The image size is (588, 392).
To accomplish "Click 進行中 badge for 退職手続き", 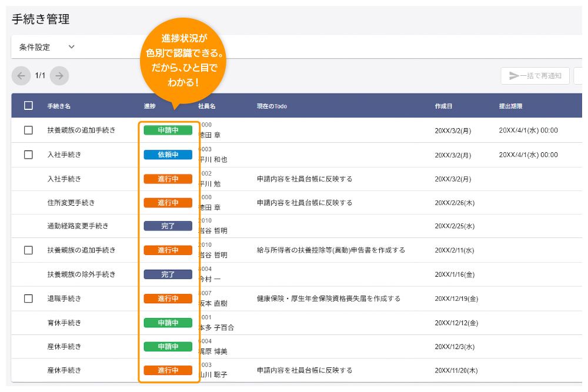I will tap(168, 299).
